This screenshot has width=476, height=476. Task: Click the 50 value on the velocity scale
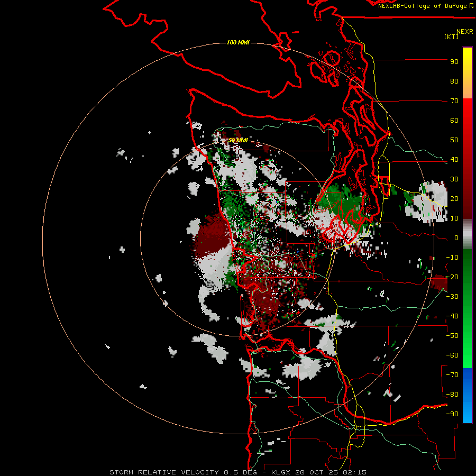(x=454, y=140)
